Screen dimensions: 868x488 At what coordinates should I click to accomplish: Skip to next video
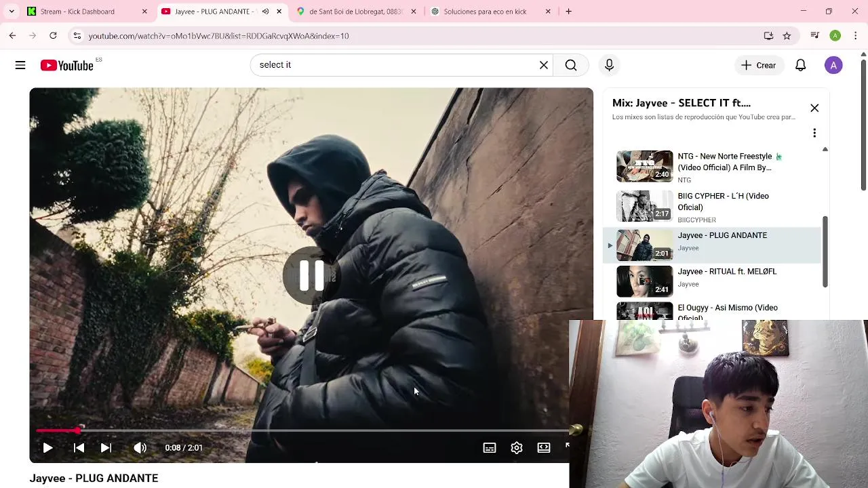106,447
